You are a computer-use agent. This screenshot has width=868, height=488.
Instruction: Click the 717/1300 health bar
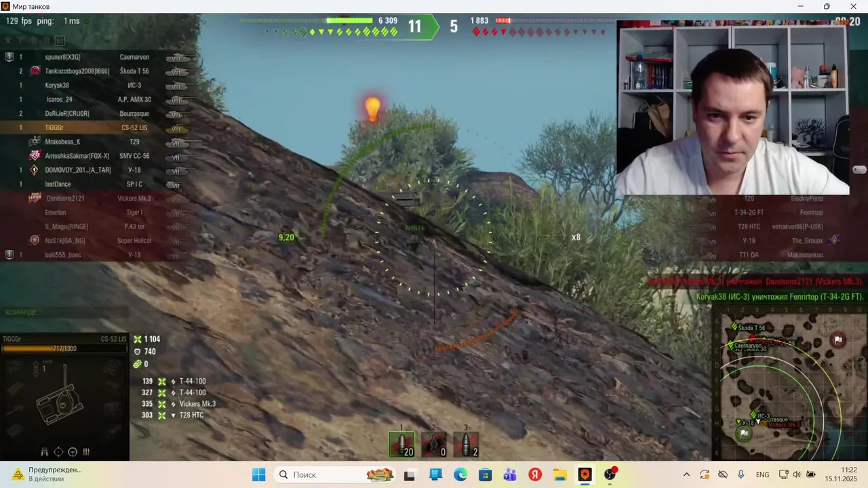pos(64,349)
